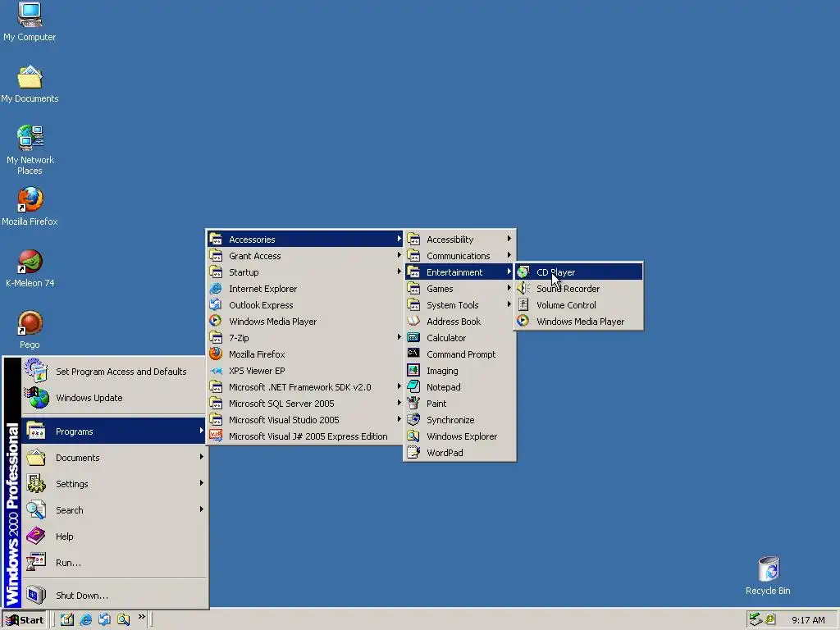This screenshot has height=630, width=840.
Task: Click the Start button
Action: 25,620
